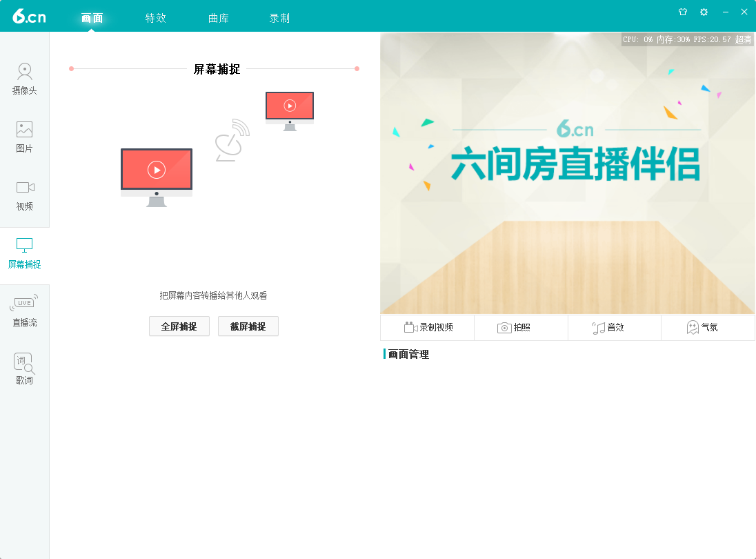Click the CPU: 0% status readout
Image resolution: width=756 pixels, height=559 pixels.
click(x=637, y=39)
